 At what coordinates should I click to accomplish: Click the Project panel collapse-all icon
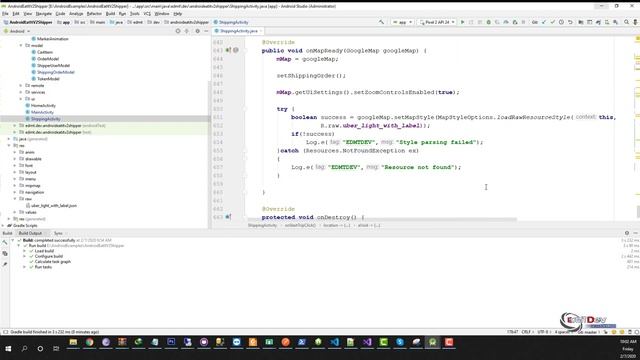click(x=187, y=31)
